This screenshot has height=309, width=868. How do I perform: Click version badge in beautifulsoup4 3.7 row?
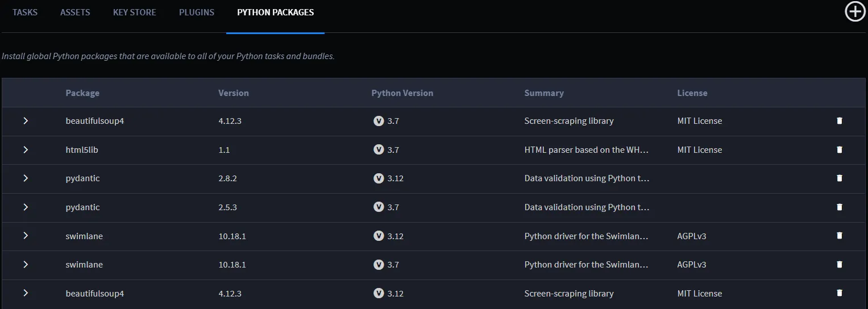click(x=379, y=121)
